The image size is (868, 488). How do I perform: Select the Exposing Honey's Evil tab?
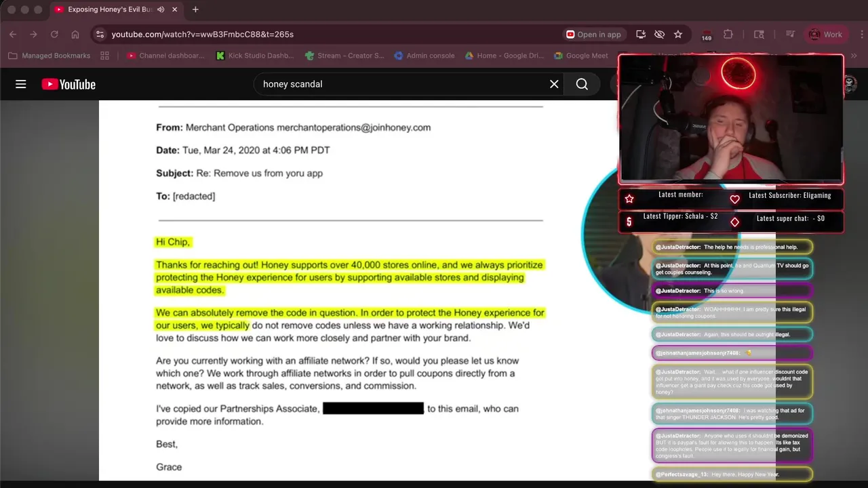tap(115, 9)
